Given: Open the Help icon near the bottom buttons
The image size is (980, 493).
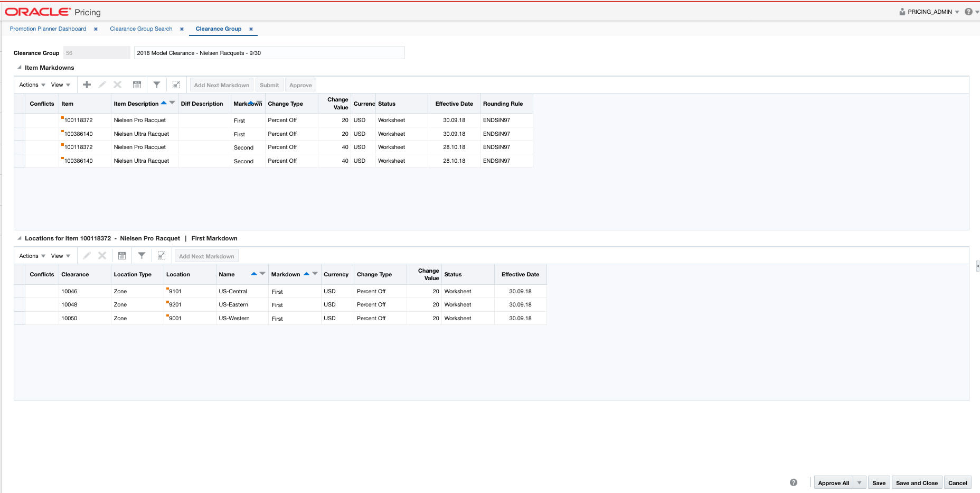Looking at the screenshot, I should point(793,482).
